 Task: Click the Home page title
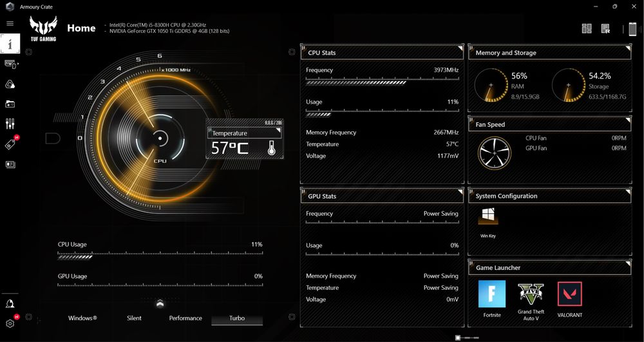pos(81,28)
